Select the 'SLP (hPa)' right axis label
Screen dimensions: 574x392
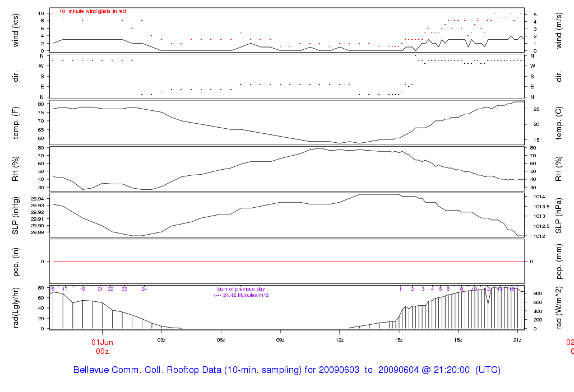[559, 216]
